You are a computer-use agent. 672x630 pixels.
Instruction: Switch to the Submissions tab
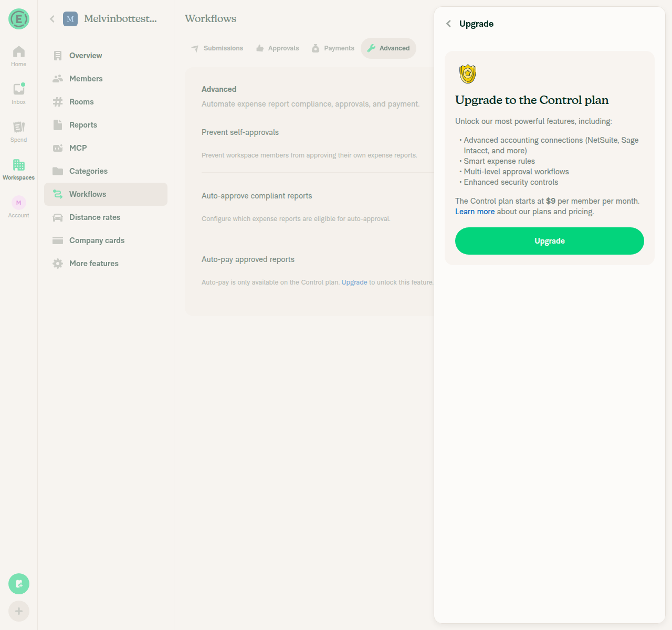(x=217, y=48)
